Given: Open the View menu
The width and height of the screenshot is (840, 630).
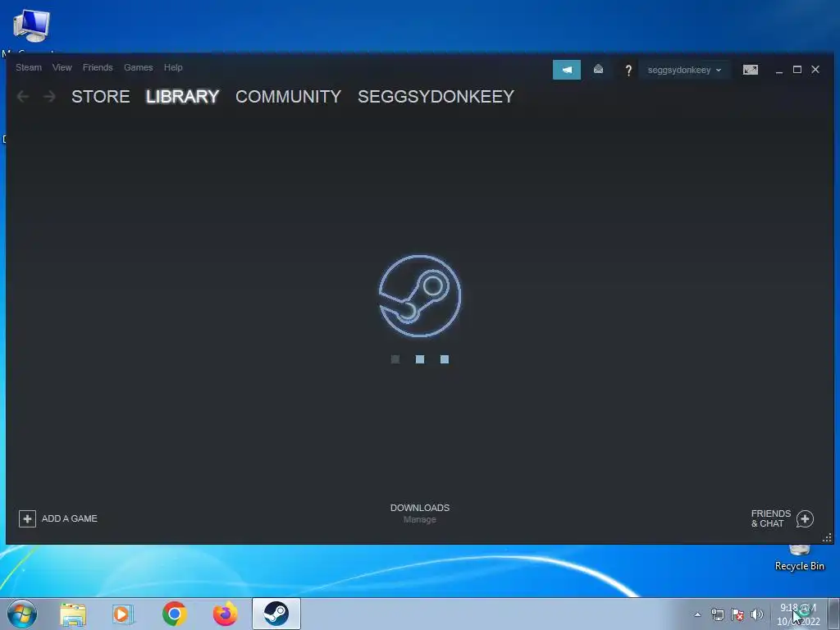Looking at the screenshot, I should pos(62,67).
